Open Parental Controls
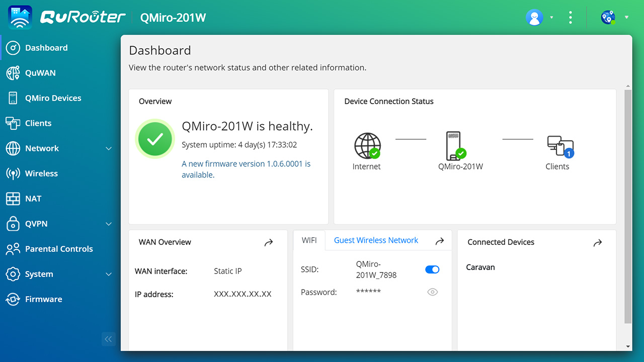644x362 pixels. click(59, 248)
